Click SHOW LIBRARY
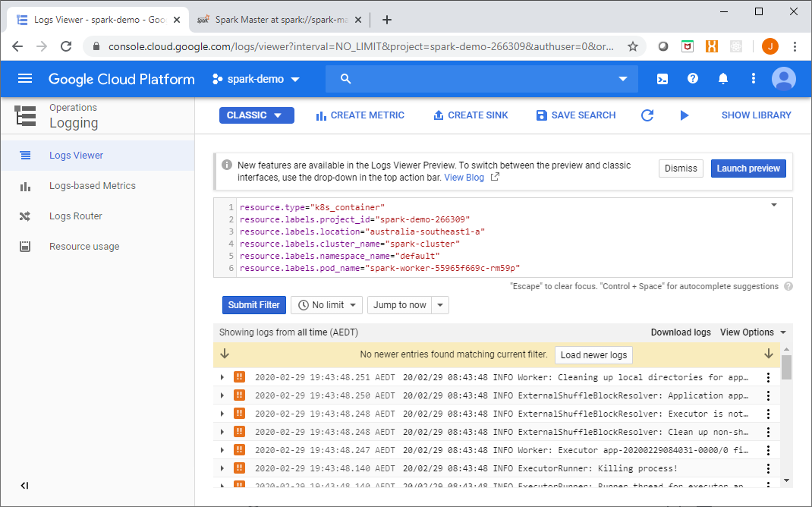 pyautogui.click(x=756, y=115)
